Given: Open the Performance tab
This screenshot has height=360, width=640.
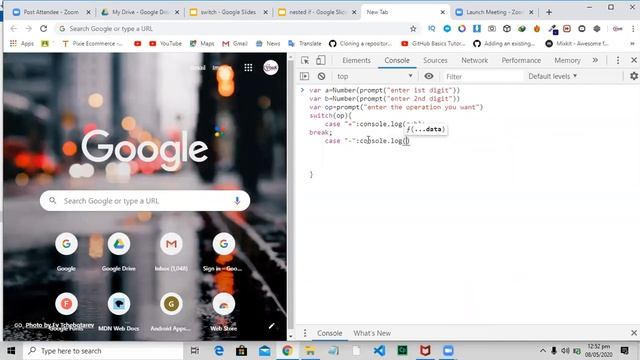Looking at the screenshot, I should (x=521, y=60).
